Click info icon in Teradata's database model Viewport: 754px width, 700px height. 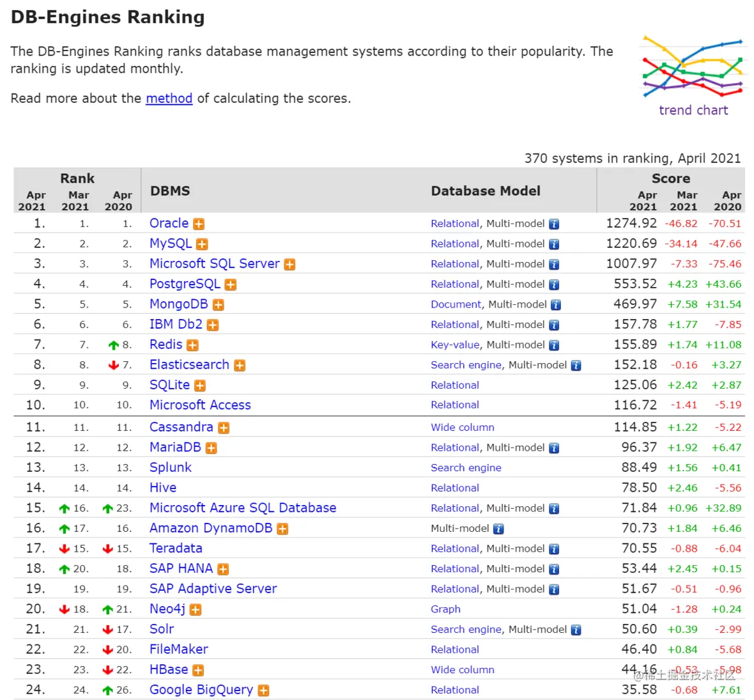point(554,549)
